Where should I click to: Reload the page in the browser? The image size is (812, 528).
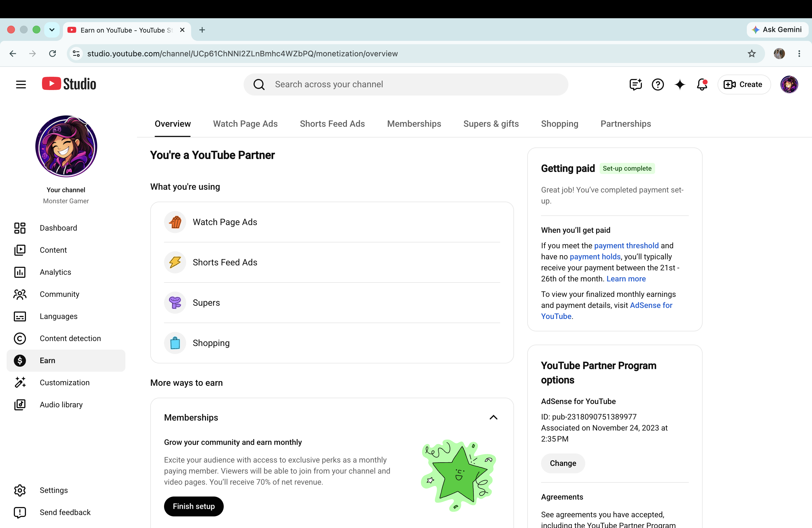[52, 54]
